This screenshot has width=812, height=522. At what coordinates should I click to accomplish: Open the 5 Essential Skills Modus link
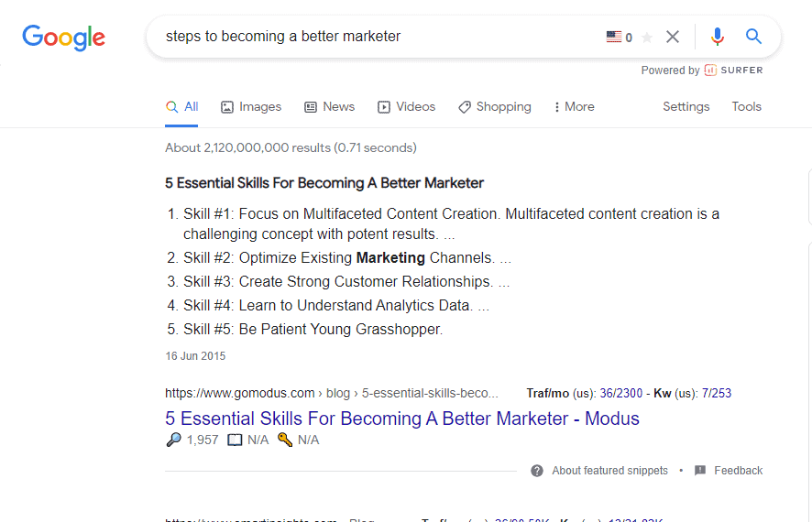click(x=402, y=418)
